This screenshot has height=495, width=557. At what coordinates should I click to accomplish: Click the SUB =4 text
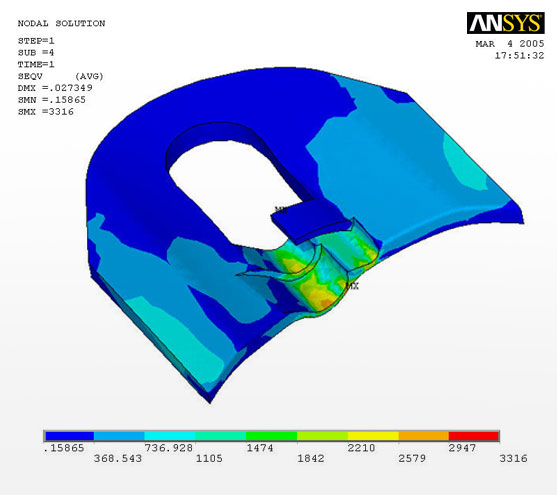tap(36, 53)
